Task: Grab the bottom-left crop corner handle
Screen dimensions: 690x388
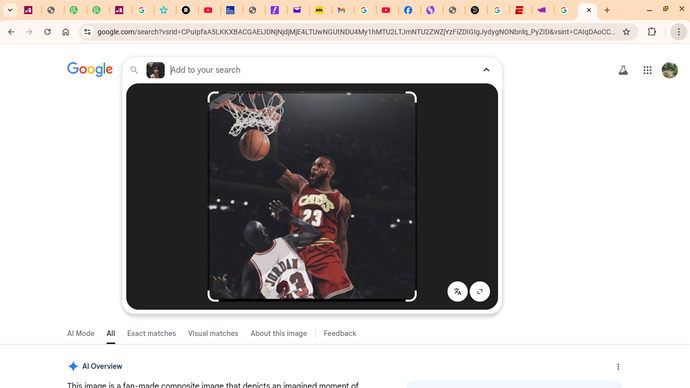Action: (213, 296)
